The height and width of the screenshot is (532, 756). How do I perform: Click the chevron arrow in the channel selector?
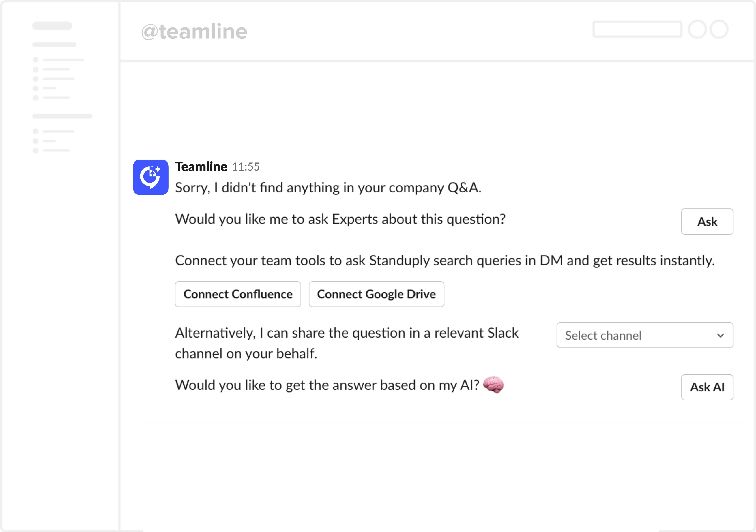[x=721, y=336]
